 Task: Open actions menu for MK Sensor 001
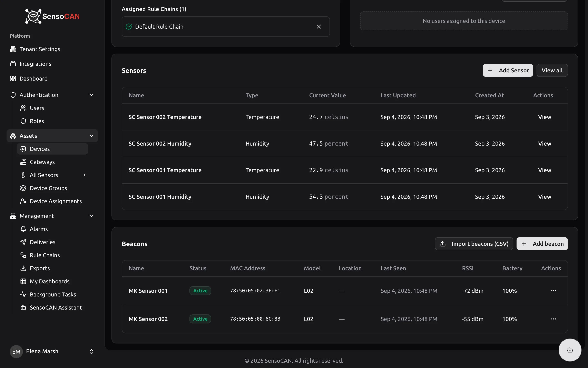pos(553,291)
